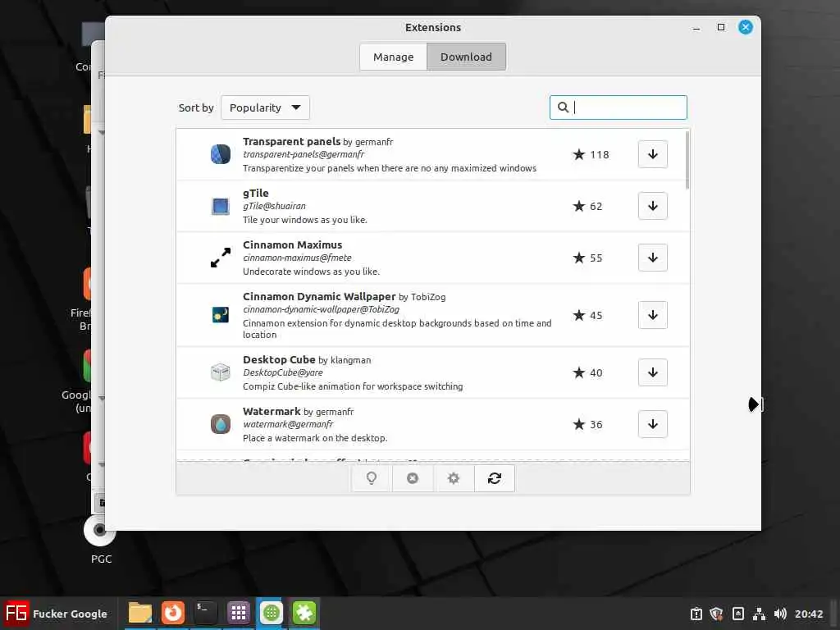Click the lightbulb more-info button
Viewport: 840px width, 630px height.
tap(372, 478)
